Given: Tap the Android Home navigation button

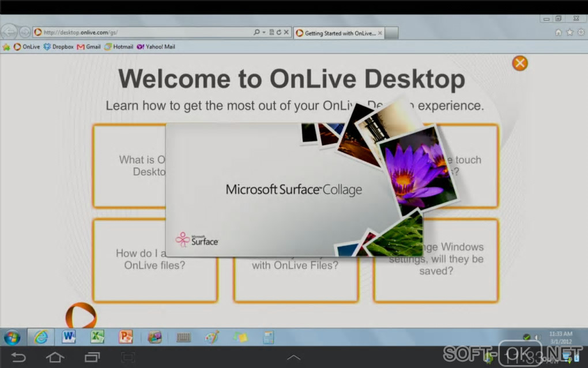Looking at the screenshot, I should (x=55, y=357).
